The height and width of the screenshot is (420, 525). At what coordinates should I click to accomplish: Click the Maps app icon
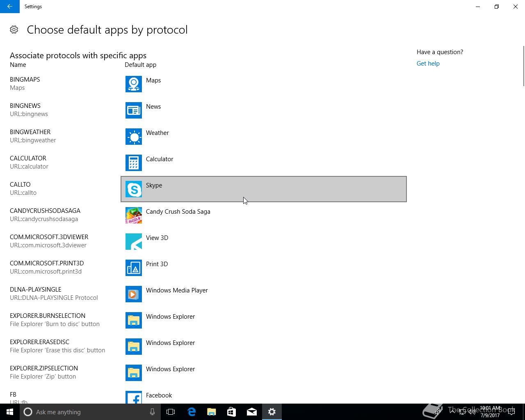click(x=134, y=84)
